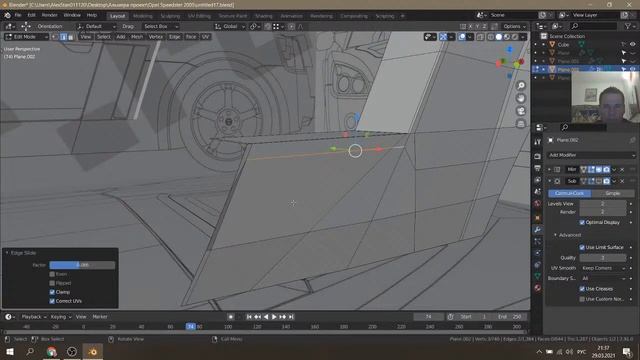Enable edge select mode
Image resolution: width=640 pixels, height=360 pixels.
tap(63, 37)
